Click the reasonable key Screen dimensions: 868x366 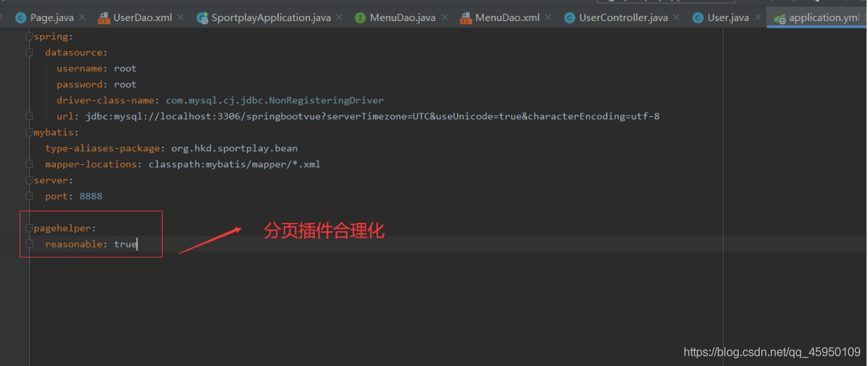[x=73, y=243]
